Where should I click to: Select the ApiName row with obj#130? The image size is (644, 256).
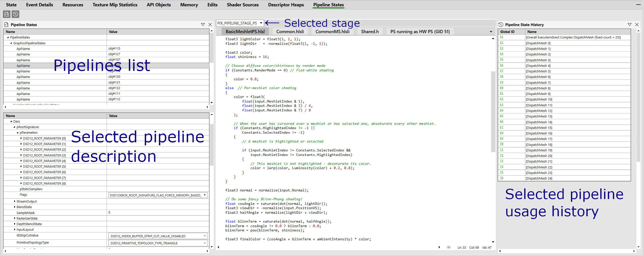(x=106, y=77)
